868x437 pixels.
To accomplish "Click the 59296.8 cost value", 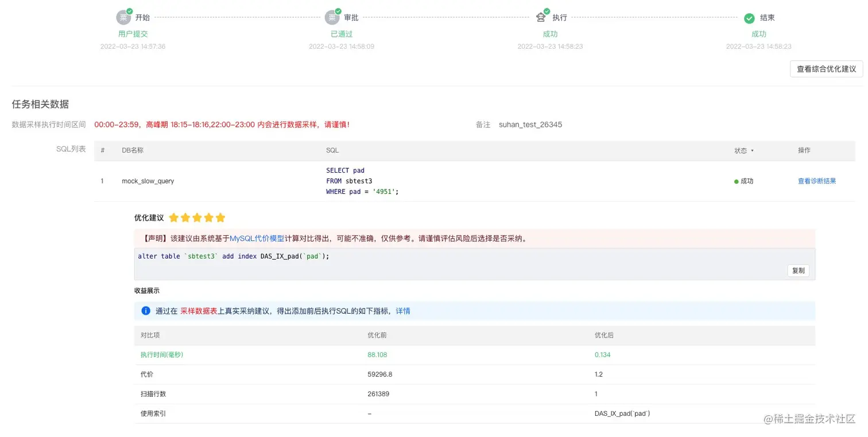I will pos(380,374).
